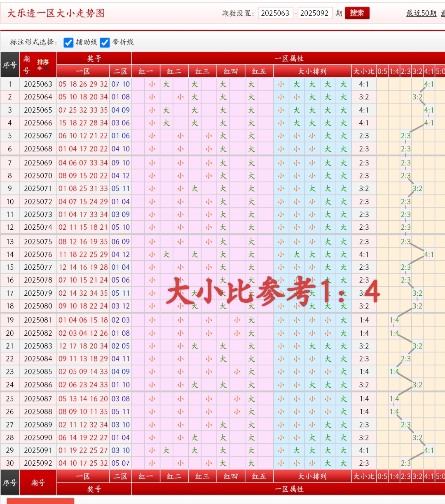Click the ascending sort arrow beside 排序
Screen dimensions: 445x504
40,68
